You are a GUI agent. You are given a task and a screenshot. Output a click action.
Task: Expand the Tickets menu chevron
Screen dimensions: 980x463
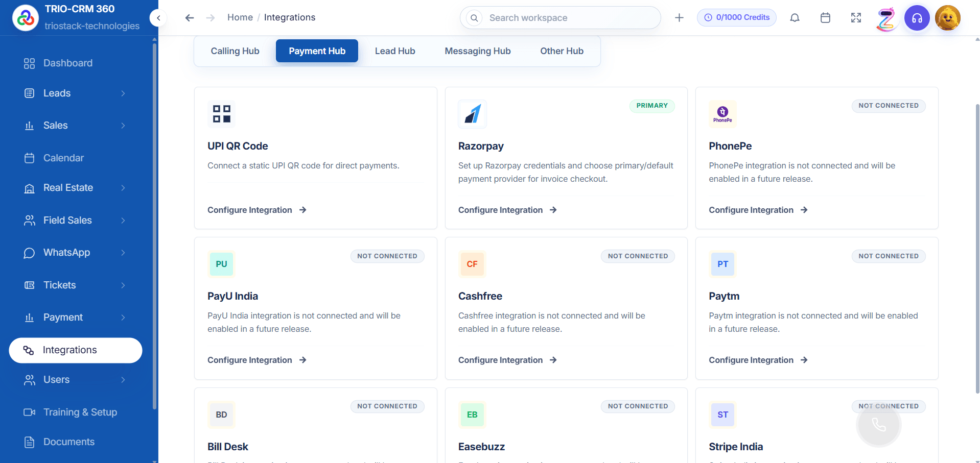(123, 285)
